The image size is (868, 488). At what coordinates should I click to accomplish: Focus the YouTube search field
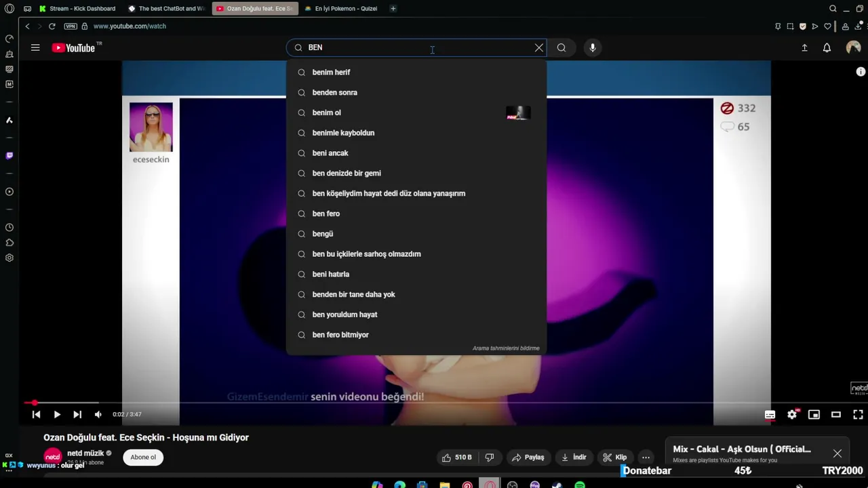tap(416, 47)
